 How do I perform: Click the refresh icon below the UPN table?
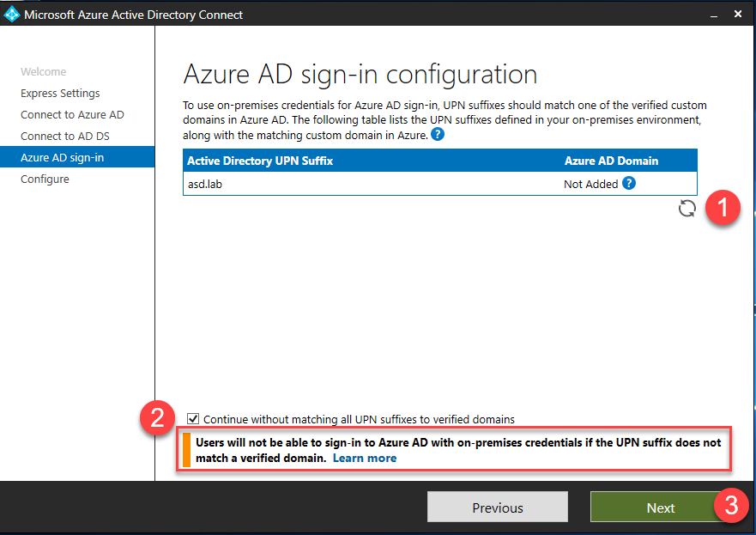pyautogui.click(x=686, y=209)
